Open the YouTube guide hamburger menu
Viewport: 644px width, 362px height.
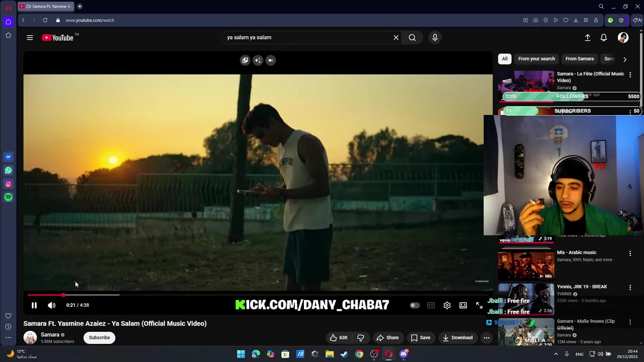(30, 38)
